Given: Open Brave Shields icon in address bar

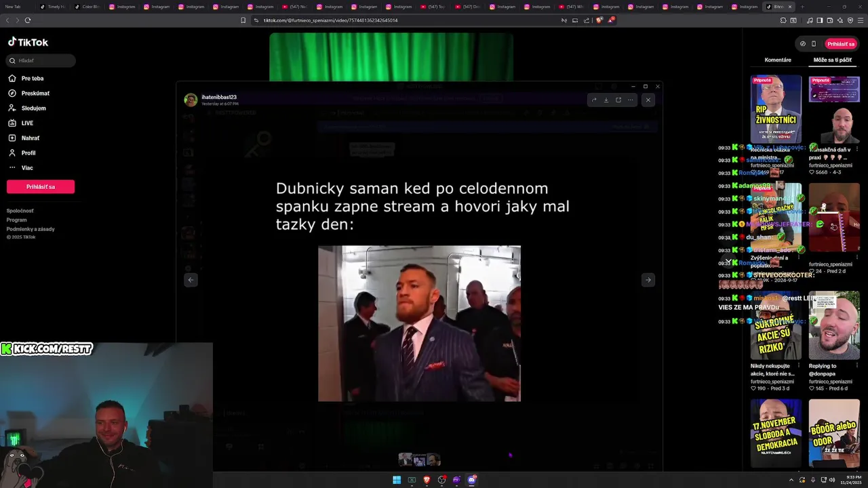Looking at the screenshot, I should (599, 20).
